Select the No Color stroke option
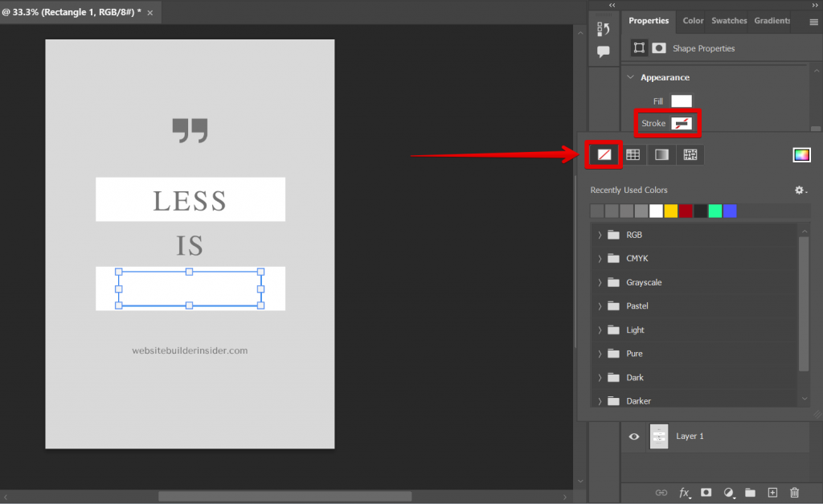823x504 pixels. click(604, 154)
